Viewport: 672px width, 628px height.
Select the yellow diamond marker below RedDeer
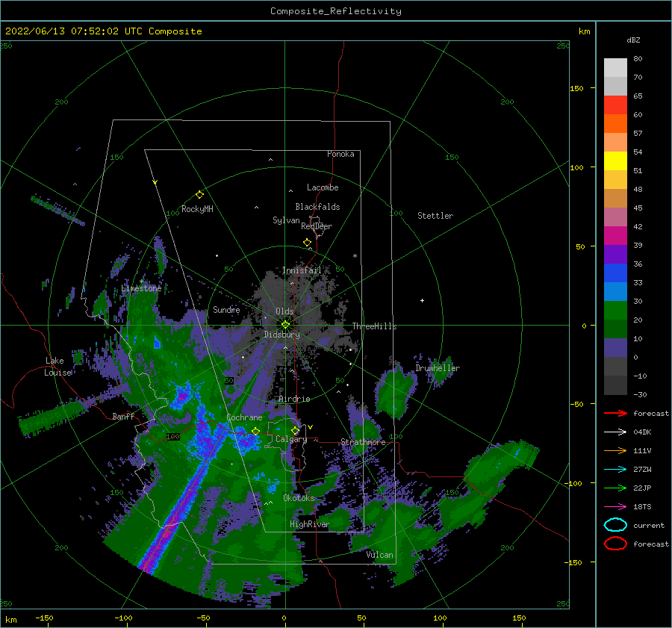click(308, 243)
